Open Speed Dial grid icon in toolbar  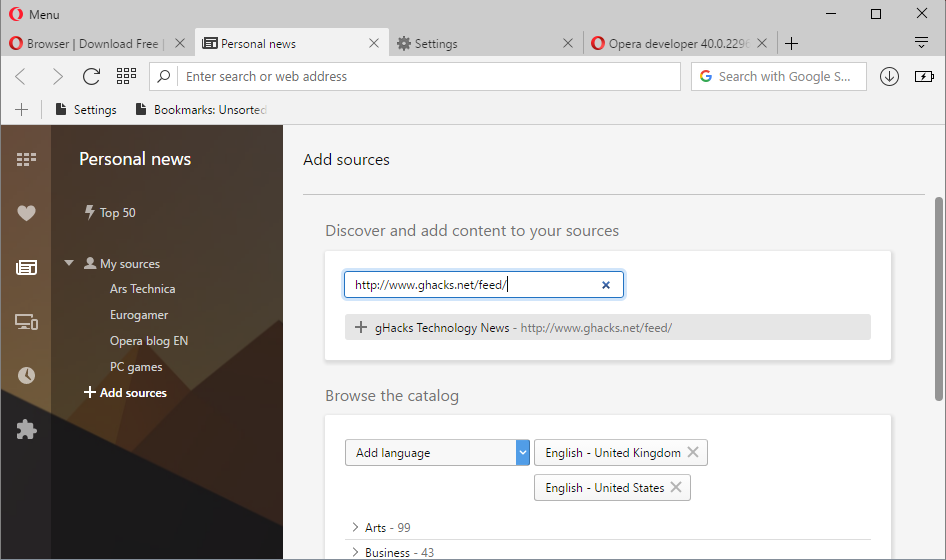126,76
